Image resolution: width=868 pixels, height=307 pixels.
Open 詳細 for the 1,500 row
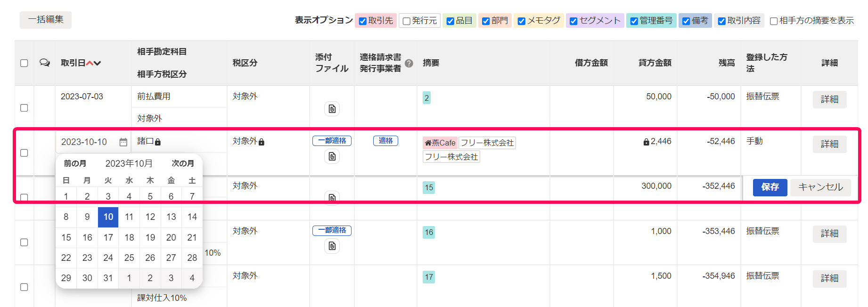pyautogui.click(x=829, y=278)
